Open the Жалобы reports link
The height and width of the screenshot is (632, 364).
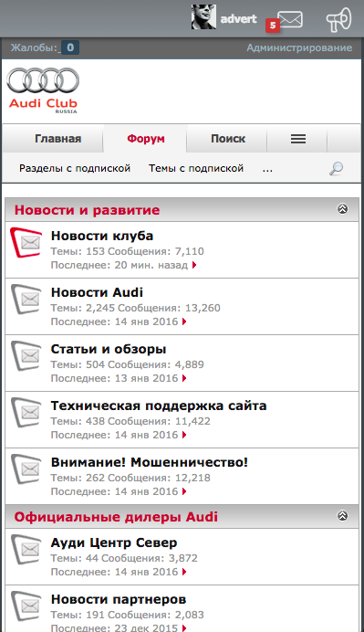pos(35,48)
